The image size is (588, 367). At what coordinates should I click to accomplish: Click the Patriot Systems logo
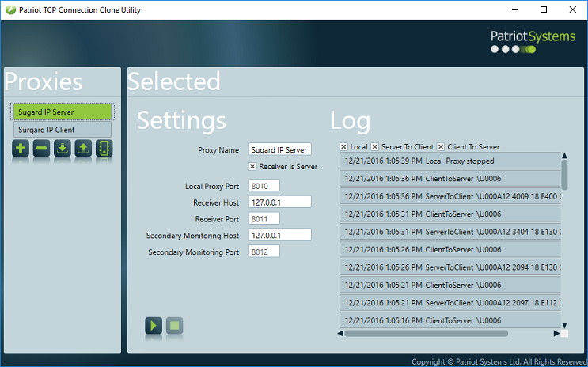coord(533,42)
